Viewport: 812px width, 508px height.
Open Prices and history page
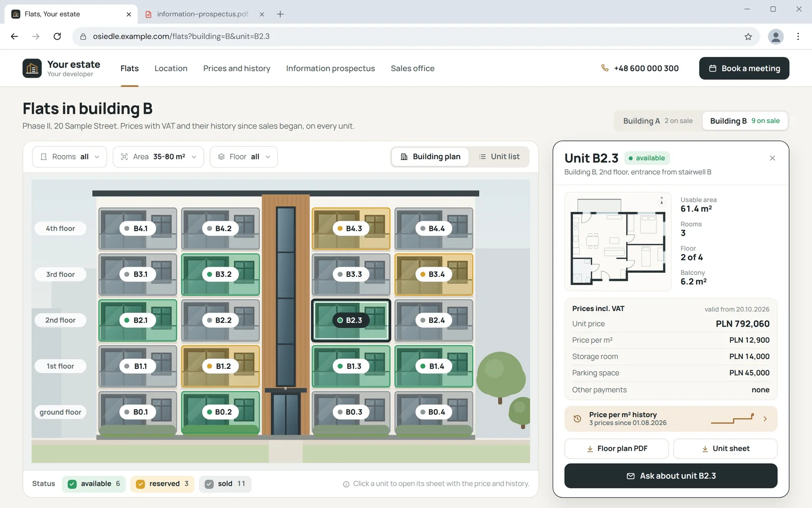click(x=236, y=68)
